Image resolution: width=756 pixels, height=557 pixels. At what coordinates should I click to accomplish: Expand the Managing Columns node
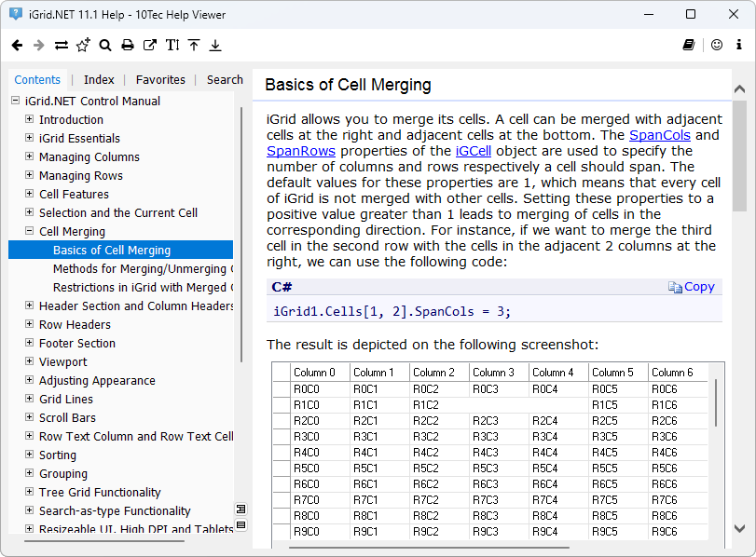[30, 156]
